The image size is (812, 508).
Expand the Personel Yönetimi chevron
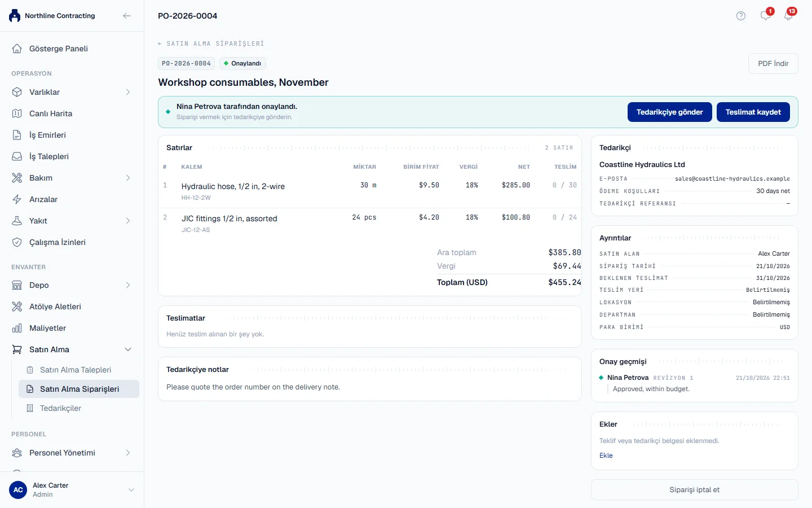tap(128, 453)
